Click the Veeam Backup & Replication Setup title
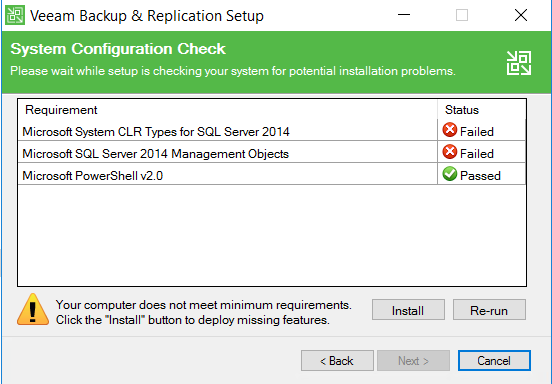 [147, 16]
